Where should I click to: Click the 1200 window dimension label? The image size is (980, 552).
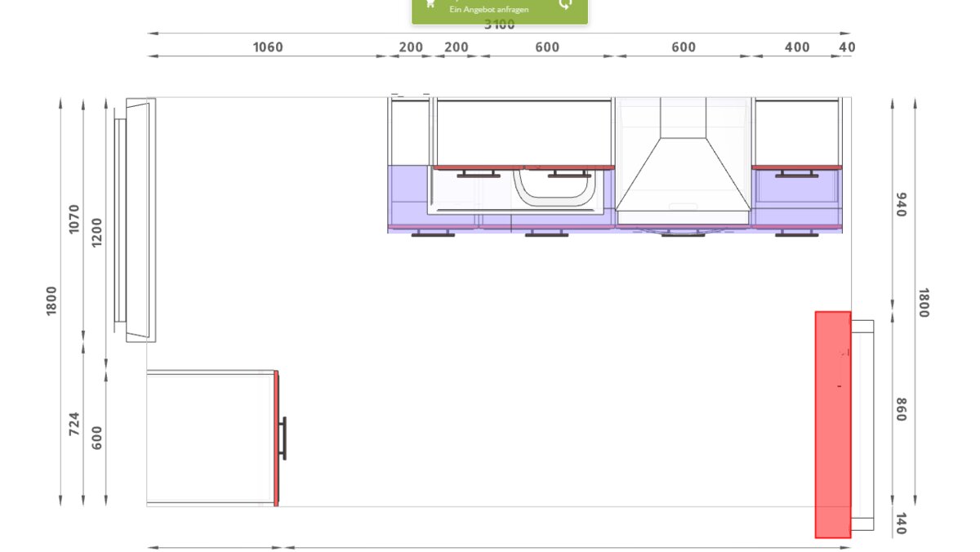97,232
